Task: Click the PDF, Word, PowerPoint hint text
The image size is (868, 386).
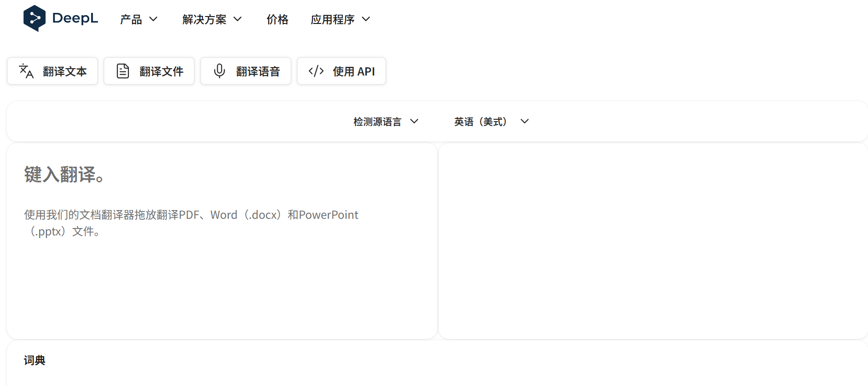Action: point(191,223)
